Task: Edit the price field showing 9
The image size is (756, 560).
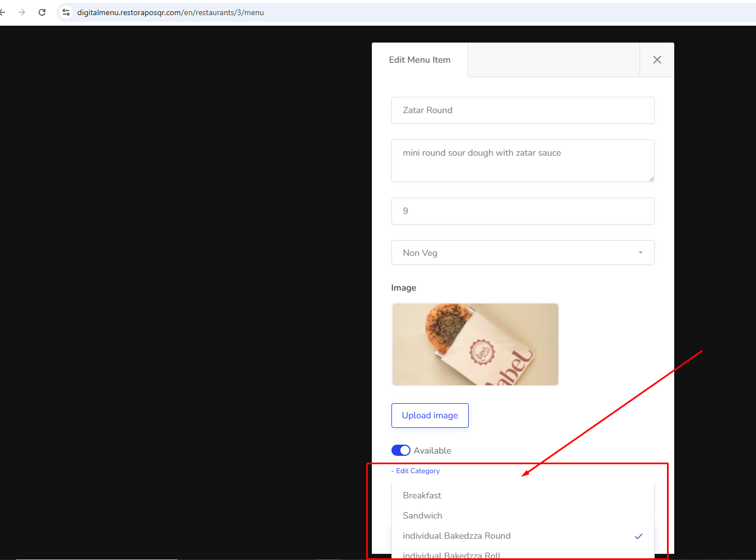Action: point(522,211)
